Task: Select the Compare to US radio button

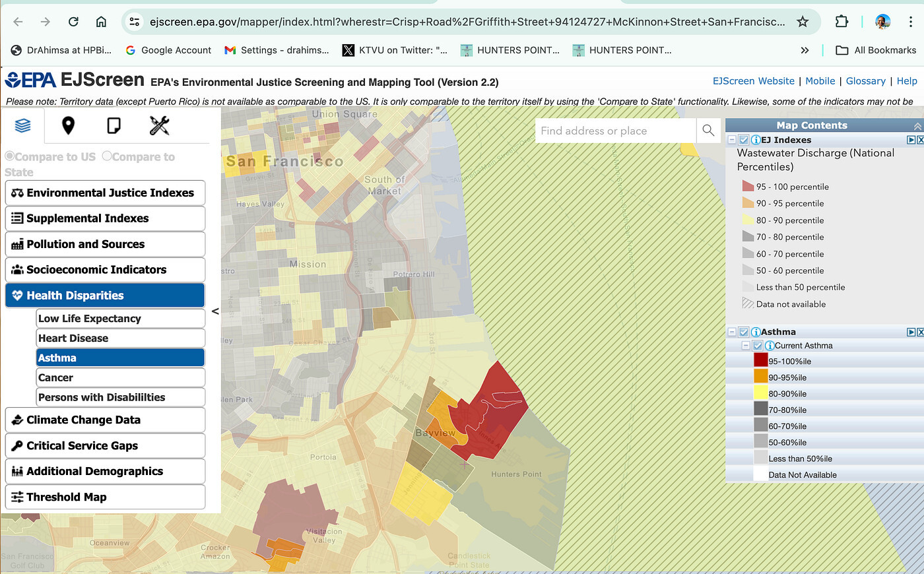Action: point(9,156)
